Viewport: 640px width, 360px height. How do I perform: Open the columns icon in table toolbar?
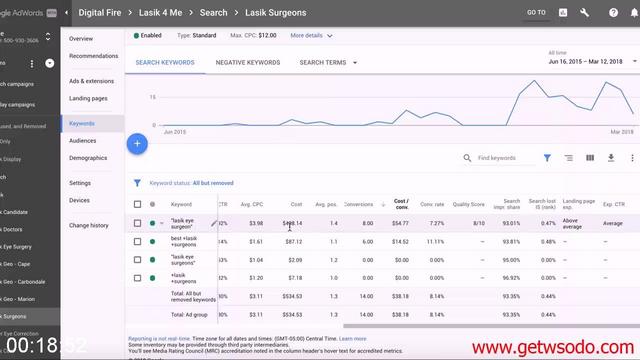pyautogui.click(x=590, y=158)
